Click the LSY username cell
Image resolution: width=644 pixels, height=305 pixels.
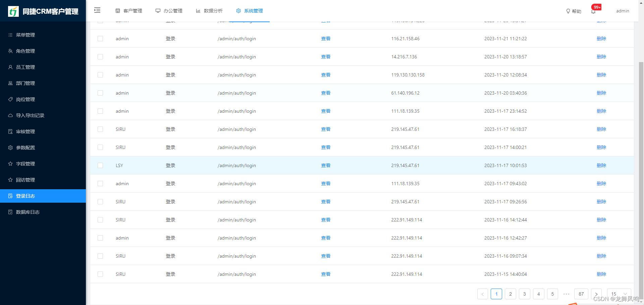click(119, 165)
